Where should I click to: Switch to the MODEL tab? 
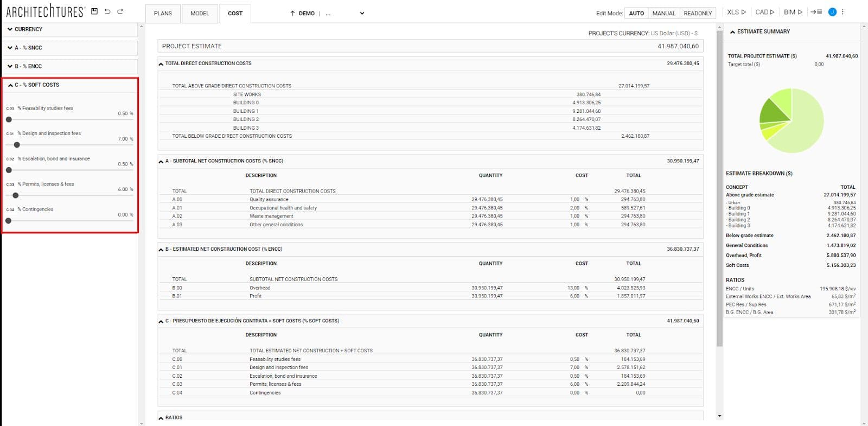200,14
